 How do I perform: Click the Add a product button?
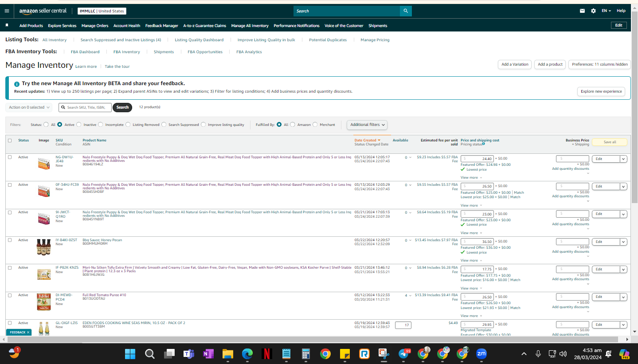pyautogui.click(x=550, y=64)
